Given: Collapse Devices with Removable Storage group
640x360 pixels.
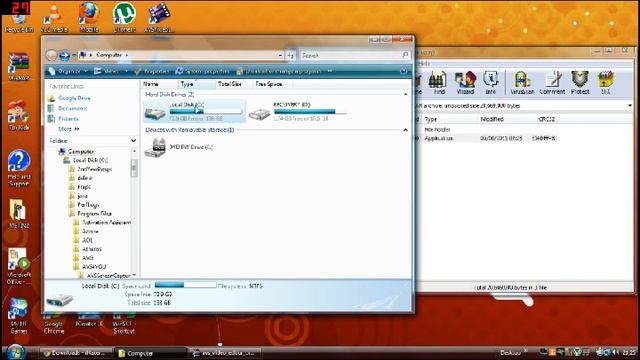Looking at the screenshot, I should tap(405, 130).
